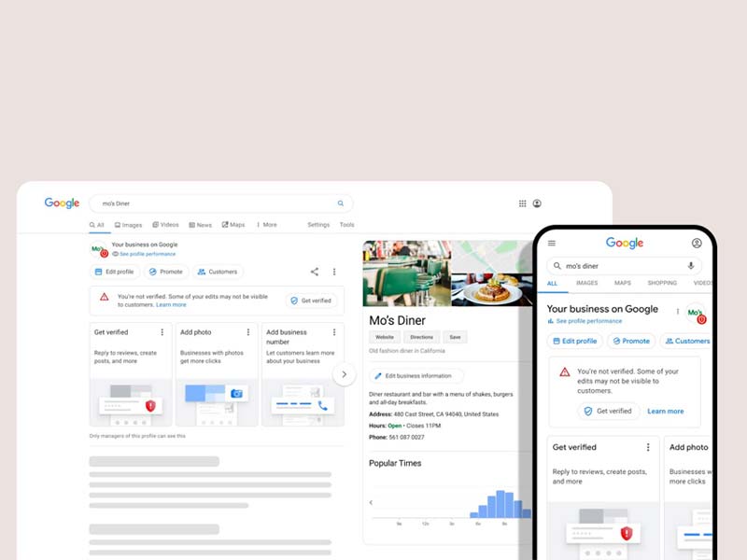Open the desktop Get verified card
747x560 pixels.
coord(131,374)
